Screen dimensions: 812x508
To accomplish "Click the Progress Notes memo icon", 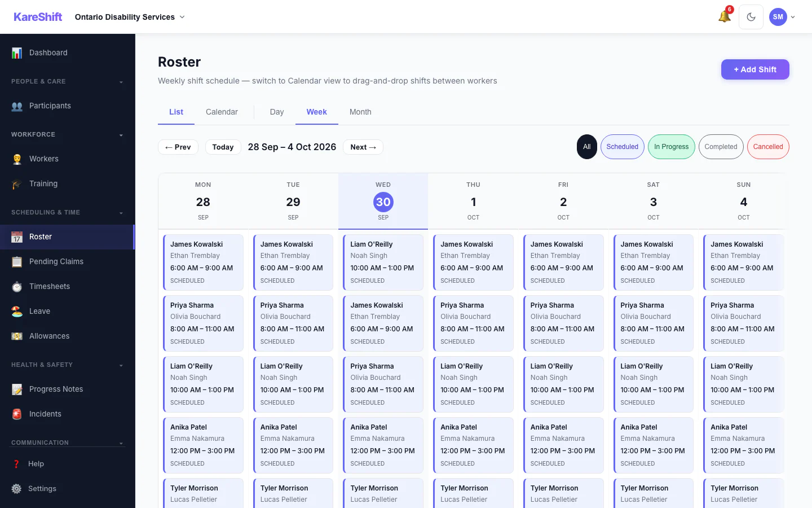I will tap(17, 389).
